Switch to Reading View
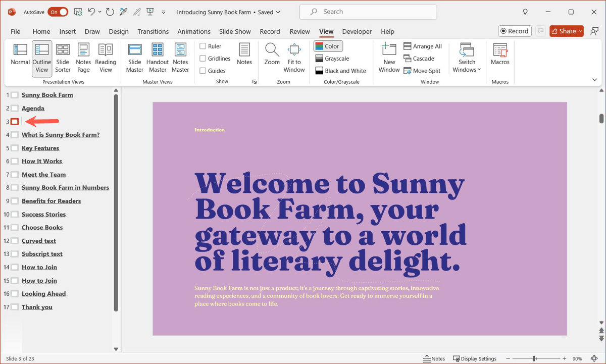606x364 pixels. [x=106, y=59]
